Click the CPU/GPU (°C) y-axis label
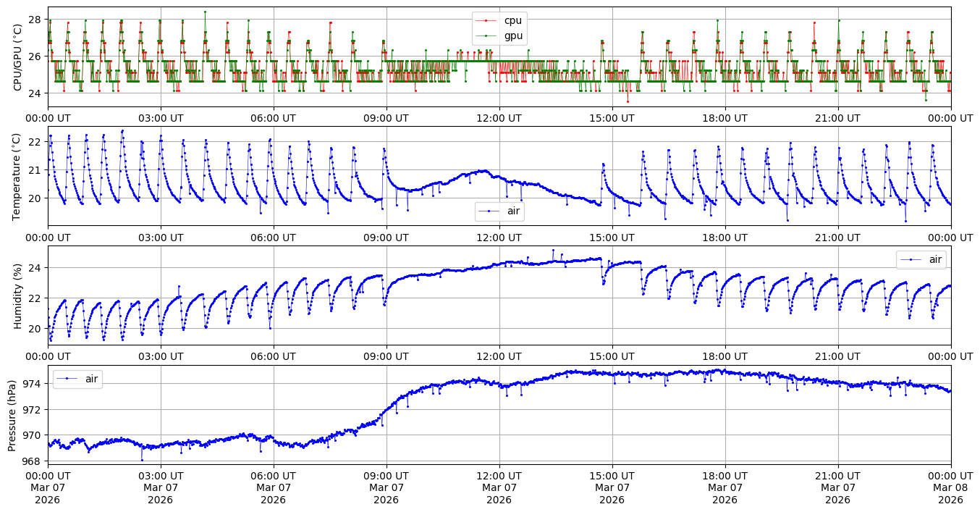Screen dimensions: 980x512 [18, 57]
